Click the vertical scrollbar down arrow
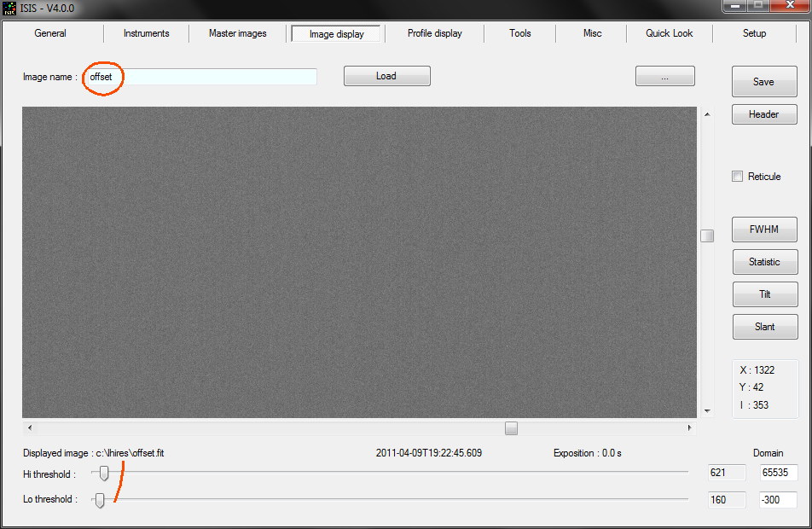 pyautogui.click(x=707, y=410)
